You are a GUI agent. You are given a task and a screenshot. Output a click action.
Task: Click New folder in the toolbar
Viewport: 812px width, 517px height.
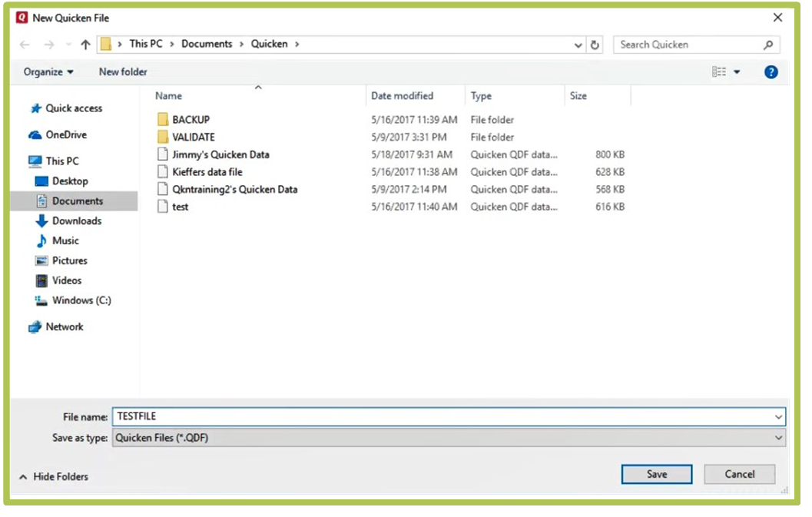pyautogui.click(x=123, y=72)
